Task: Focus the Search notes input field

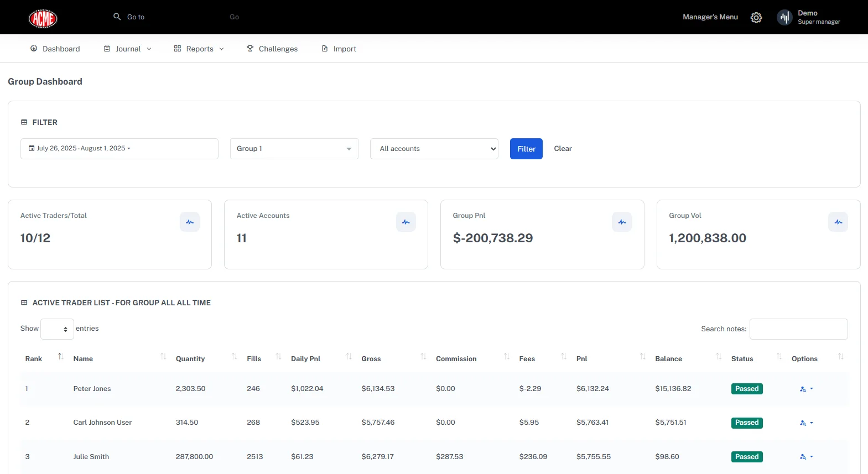Action: pos(798,329)
